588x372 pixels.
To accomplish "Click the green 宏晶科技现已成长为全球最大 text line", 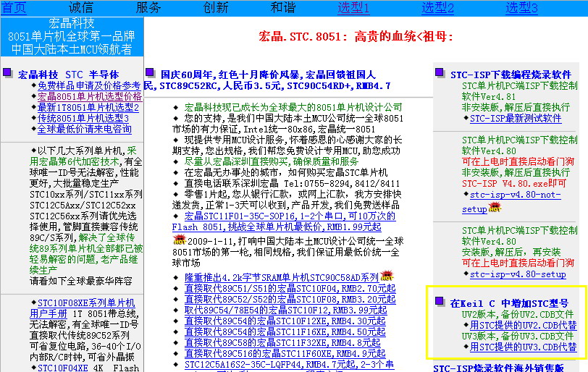I will coord(293,108).
